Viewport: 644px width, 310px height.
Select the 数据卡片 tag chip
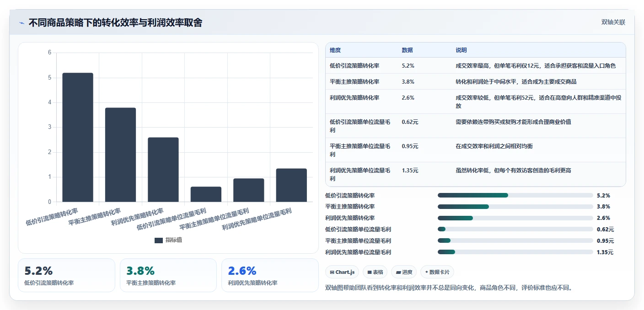coord(437,272)
